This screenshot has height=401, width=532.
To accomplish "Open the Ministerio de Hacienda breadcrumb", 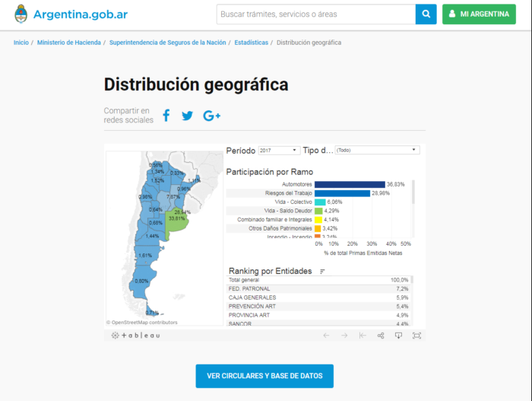I will (x=68, y=43).
